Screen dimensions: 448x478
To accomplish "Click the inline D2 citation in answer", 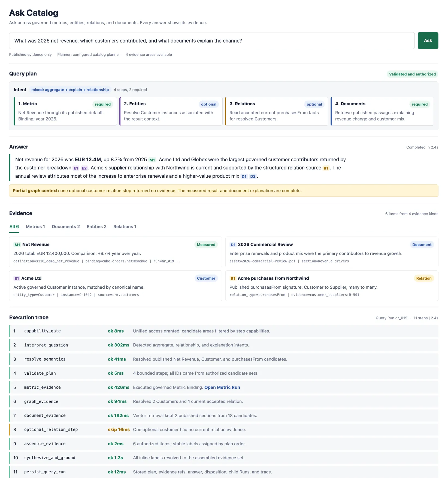I will (x=253, y=176).
